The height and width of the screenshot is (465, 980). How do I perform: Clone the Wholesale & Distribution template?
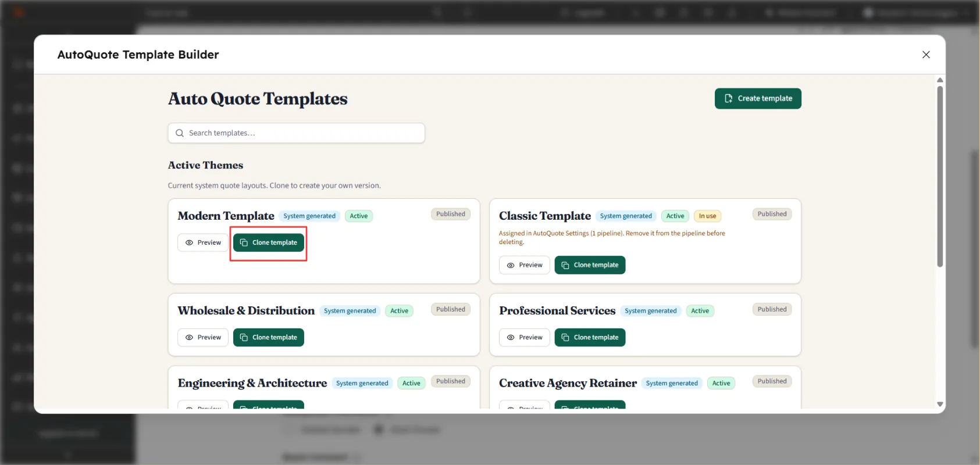[268, 337]
